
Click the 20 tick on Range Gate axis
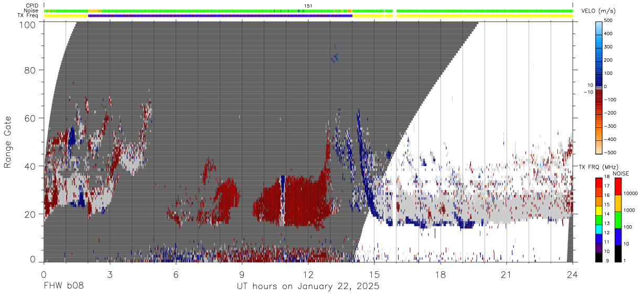point(31,214)
